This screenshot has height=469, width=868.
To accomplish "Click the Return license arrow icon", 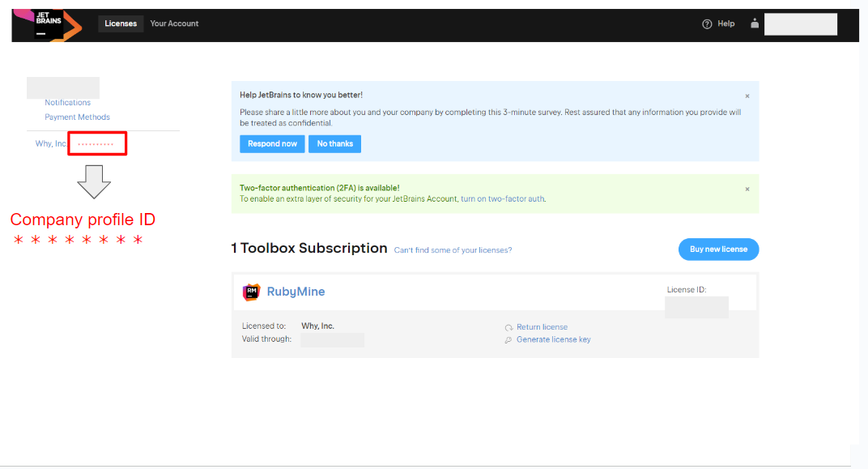I will point(508,327).
